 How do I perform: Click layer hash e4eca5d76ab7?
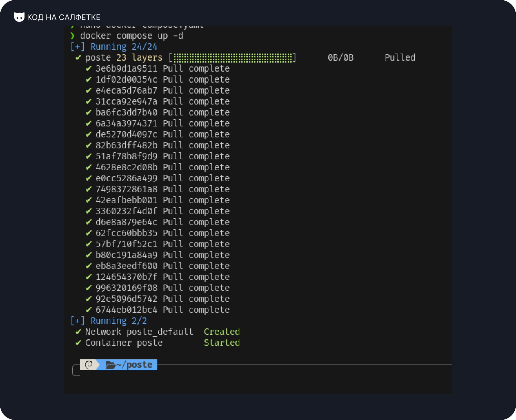click(126, 90)
